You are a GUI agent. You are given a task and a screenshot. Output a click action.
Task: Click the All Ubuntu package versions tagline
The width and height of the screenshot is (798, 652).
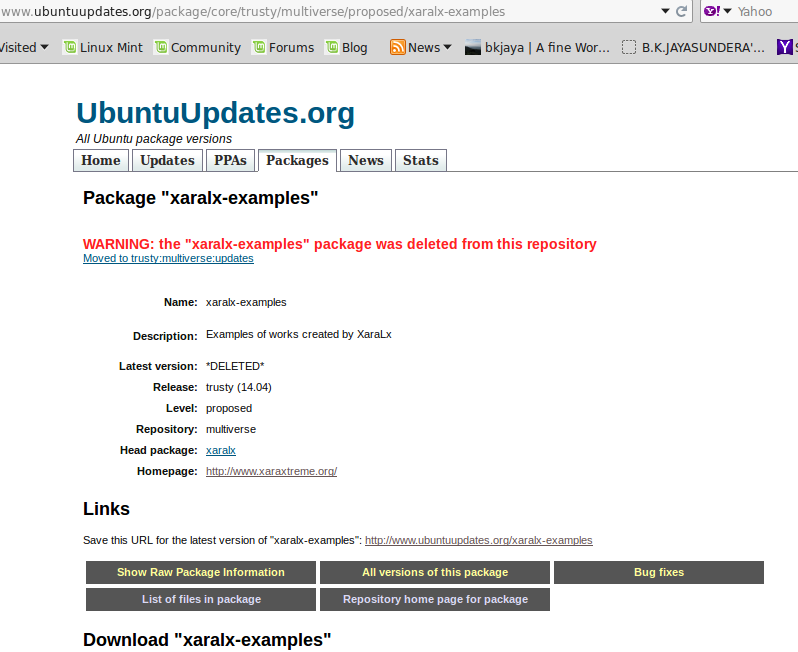(x=154, y=139)
